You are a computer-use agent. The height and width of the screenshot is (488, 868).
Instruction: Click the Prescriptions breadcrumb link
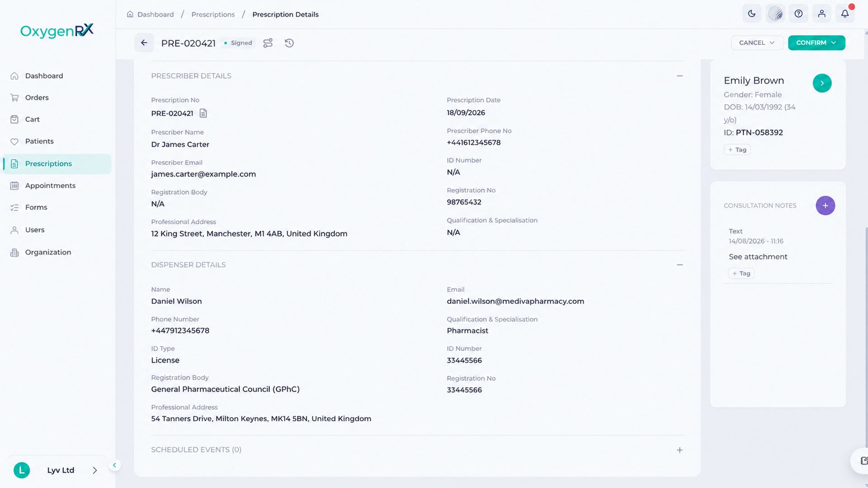click(213, 14)
